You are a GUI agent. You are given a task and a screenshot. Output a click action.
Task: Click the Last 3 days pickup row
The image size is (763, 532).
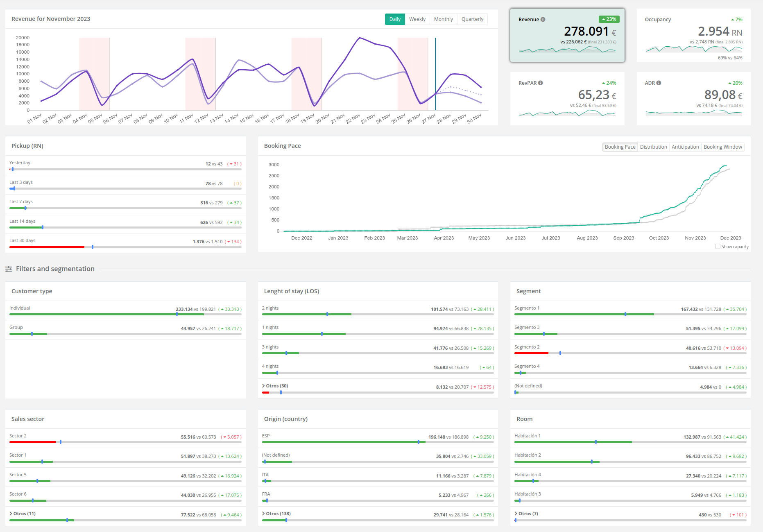[125, 185]
